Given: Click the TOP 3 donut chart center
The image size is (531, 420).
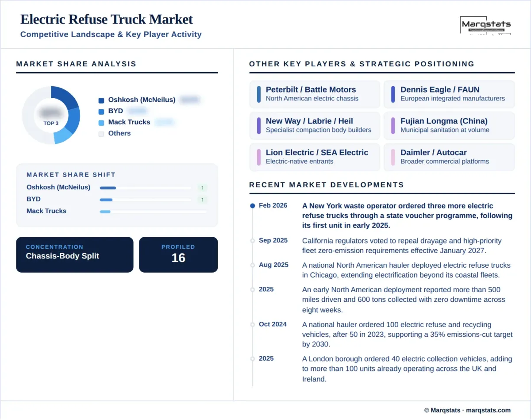Looking at the screenshot, I should tap(51, 115).
